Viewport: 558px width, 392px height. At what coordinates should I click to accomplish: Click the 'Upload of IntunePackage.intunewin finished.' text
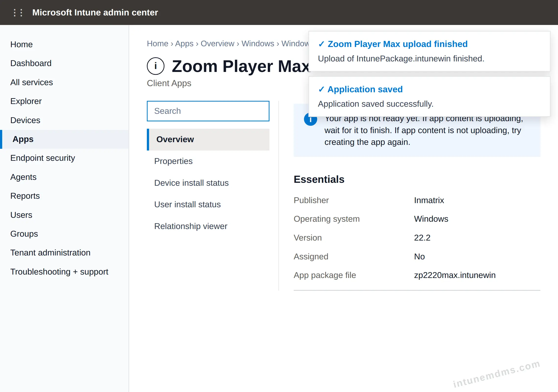click(401, 59)
